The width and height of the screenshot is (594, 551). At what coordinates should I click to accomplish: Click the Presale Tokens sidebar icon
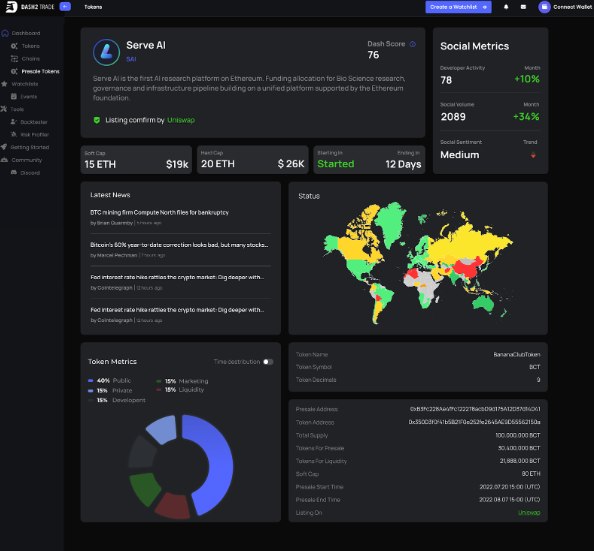[14, 71]
